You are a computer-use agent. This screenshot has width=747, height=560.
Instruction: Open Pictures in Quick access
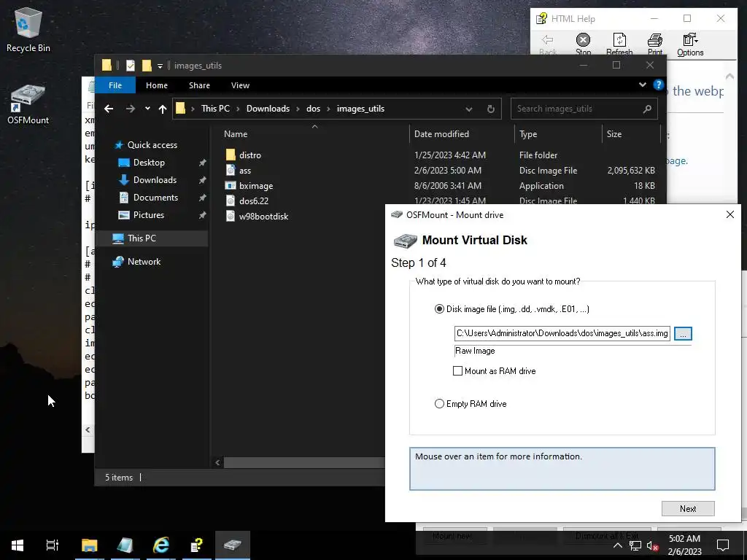tap(149, 215)
